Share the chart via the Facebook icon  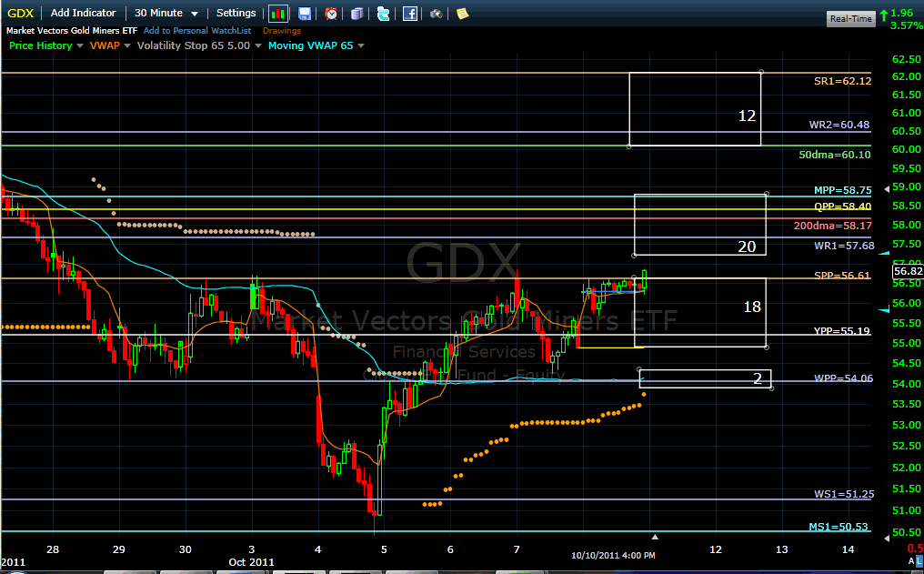tap(409, 13)
